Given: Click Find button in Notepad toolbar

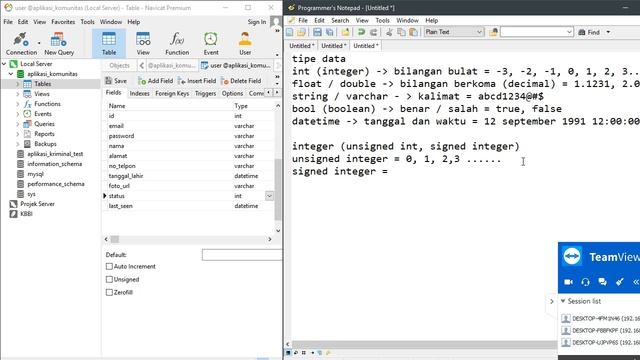Looking at the screenshot, I should click(x=589, y=32).
